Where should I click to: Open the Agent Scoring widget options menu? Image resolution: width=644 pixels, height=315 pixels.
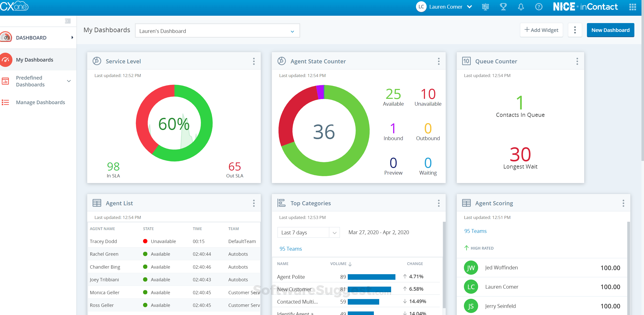[x=623, y=203]
